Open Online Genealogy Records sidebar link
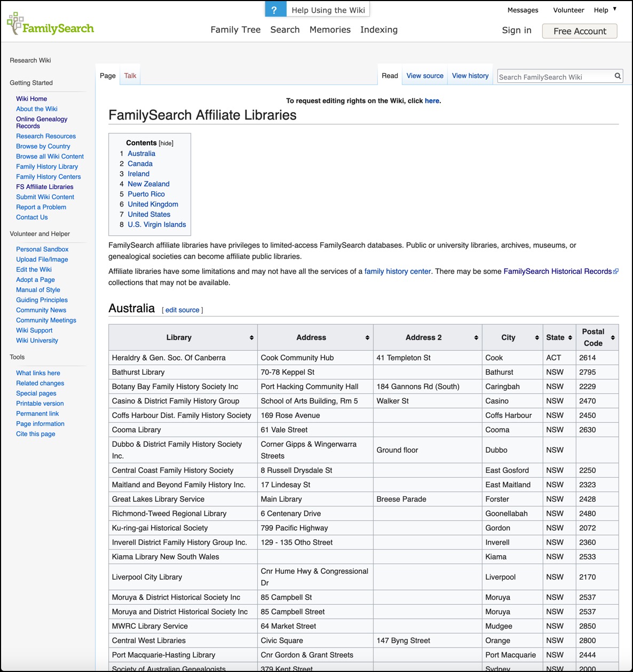Screen dimensions: 633x672 42,122
